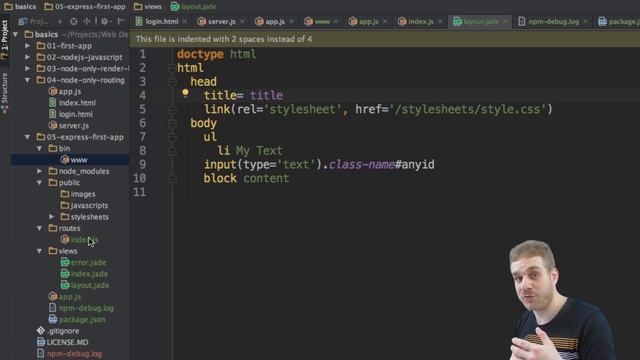The image size is (640, 360).
Task: Click the light bulb intention icon on line 4
Action: point(185,93)
